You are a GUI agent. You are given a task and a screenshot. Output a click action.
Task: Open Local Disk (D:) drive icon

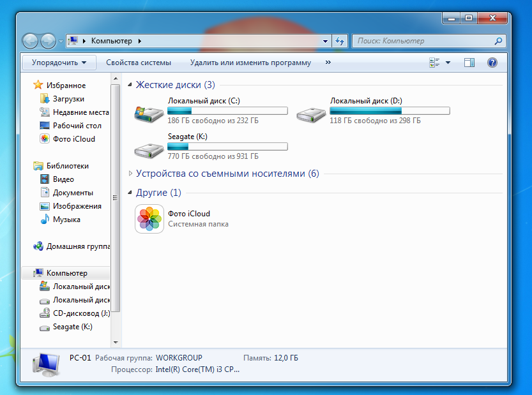click(311, 115)
